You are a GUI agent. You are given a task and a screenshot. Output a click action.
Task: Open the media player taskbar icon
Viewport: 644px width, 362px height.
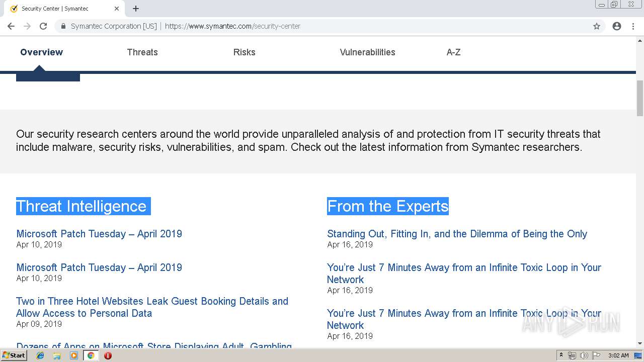coord(74,355)
